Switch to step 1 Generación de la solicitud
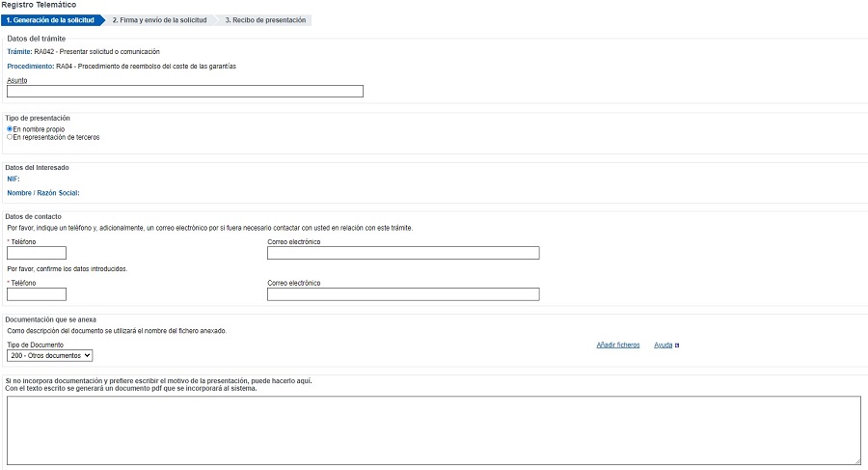Viewport: 868px width, 470px height. click(x=50, y=20)
